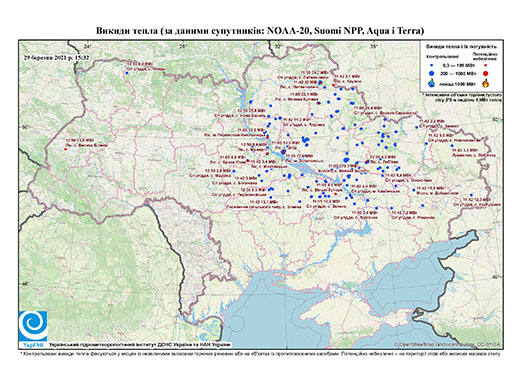Click the blue flame icon in legend
520x368 pixels.
click(x=432, y=83)
